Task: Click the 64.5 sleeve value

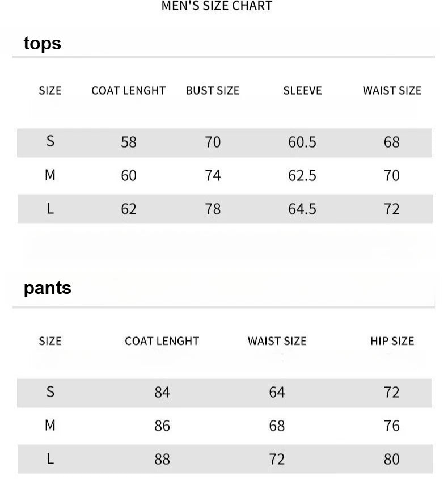Action: (x=302, y=209)
